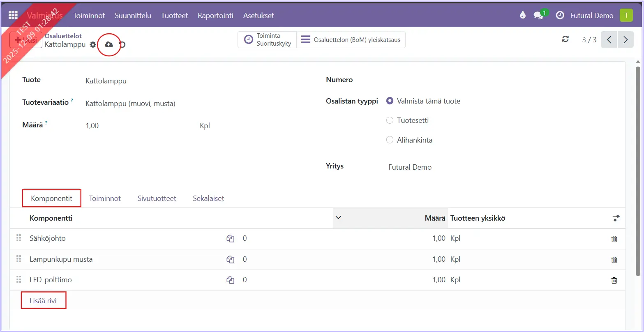Click the discard changes undo icon
The height and width of the screenshot is (332, 644).
[x=122, y=44]
